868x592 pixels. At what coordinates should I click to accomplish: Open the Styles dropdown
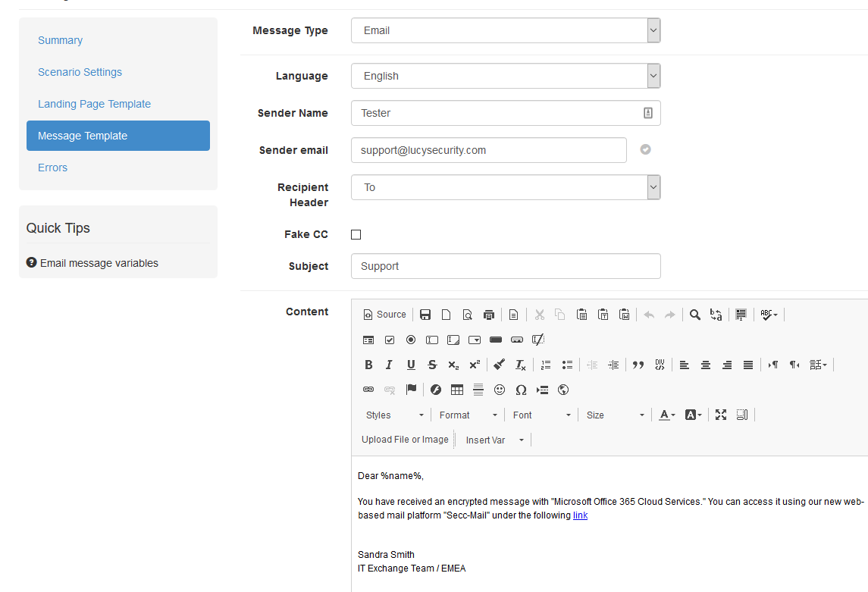click(395, 415)
